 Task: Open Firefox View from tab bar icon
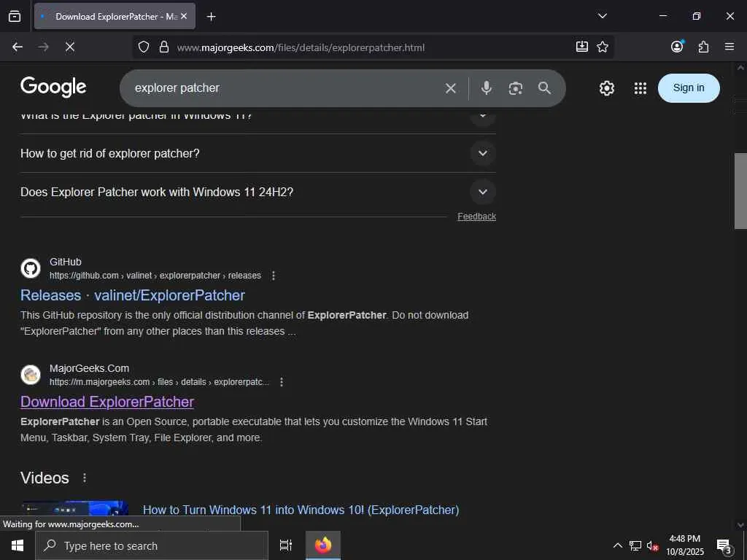click(x=15, y=16)
